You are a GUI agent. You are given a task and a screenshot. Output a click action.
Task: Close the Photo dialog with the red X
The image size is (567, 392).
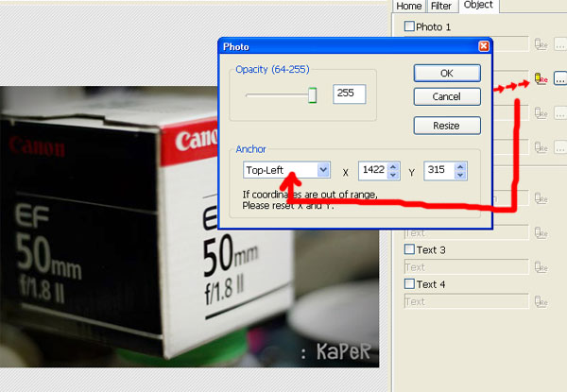click(x=484, y=46)
